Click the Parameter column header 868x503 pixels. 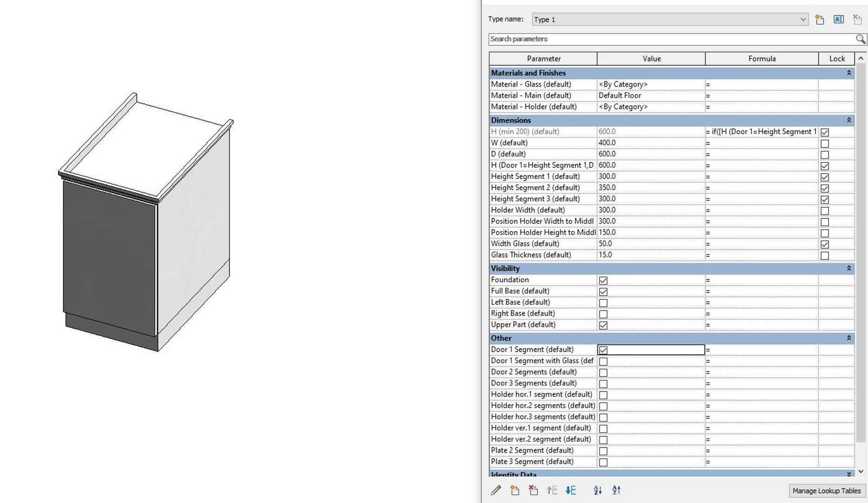(543, 59)
